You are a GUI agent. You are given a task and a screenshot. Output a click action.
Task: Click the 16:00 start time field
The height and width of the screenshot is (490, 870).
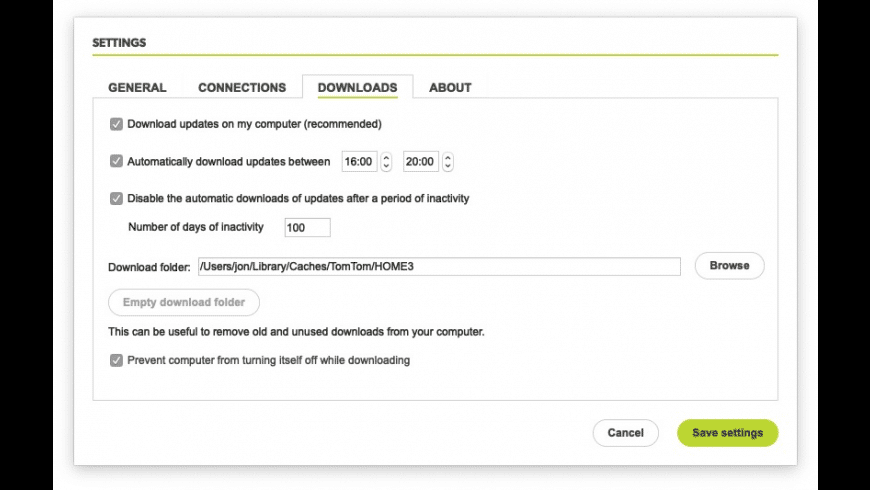point(359,162)
